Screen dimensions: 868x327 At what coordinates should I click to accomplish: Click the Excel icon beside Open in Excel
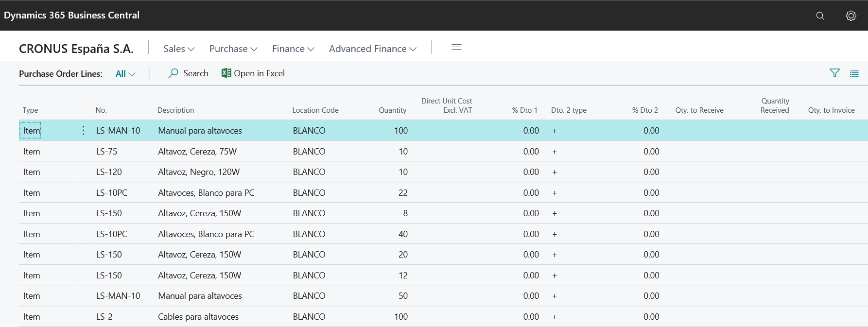pyautogui.click(x=226, y=73)
